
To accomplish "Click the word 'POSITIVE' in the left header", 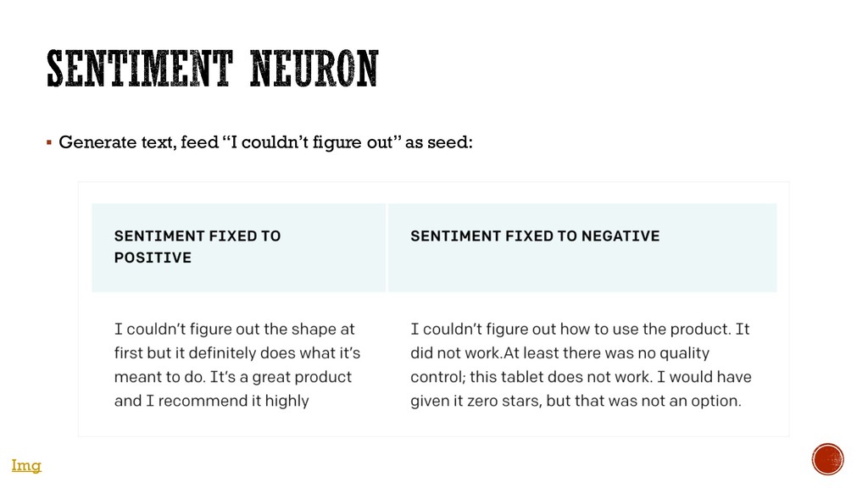I will (153, 258).
